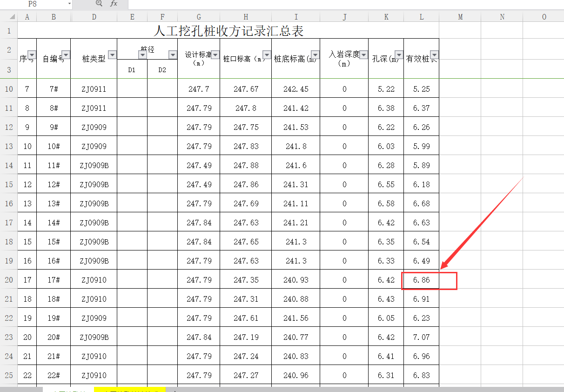Open the Name Box dropdown arrow
The height and width of the screenshot is (392, 564).
(x=69, y=4)
